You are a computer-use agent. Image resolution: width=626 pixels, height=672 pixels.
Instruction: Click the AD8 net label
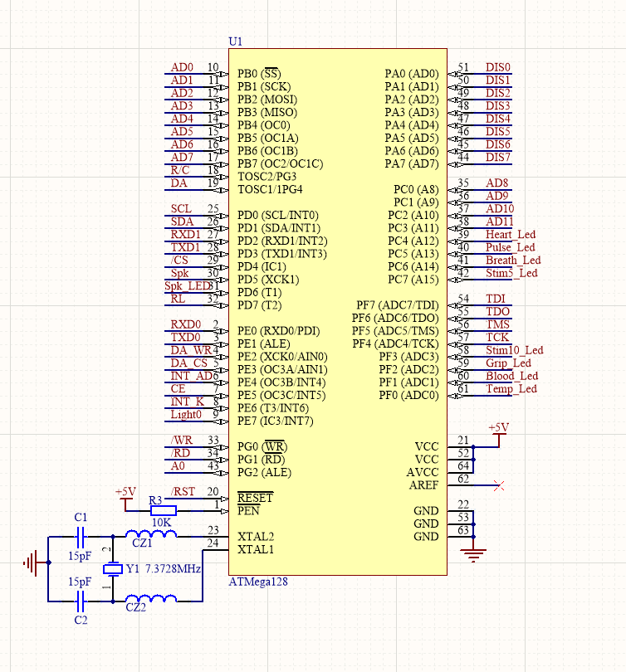pyautogui.click(x=497, y=183)
